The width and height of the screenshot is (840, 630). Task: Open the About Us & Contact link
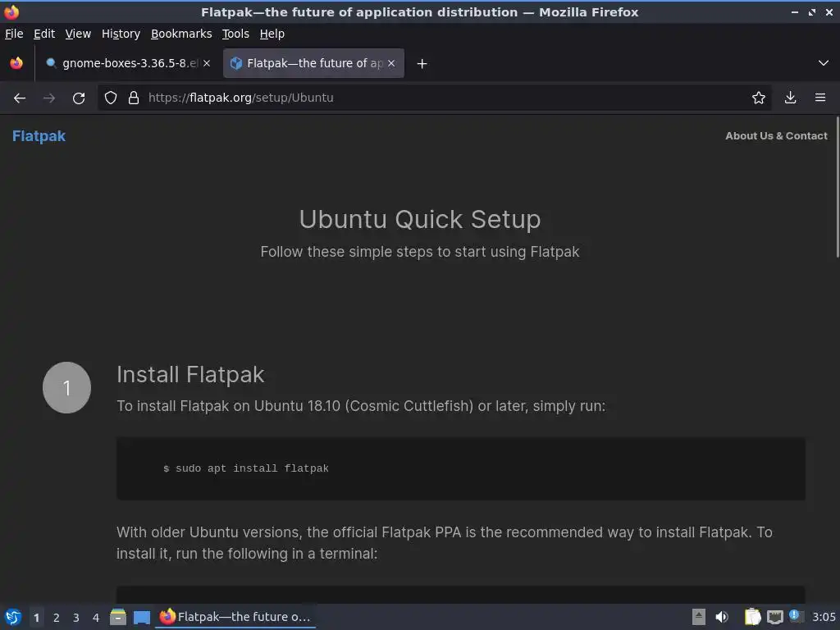click(x=776, y=136)
